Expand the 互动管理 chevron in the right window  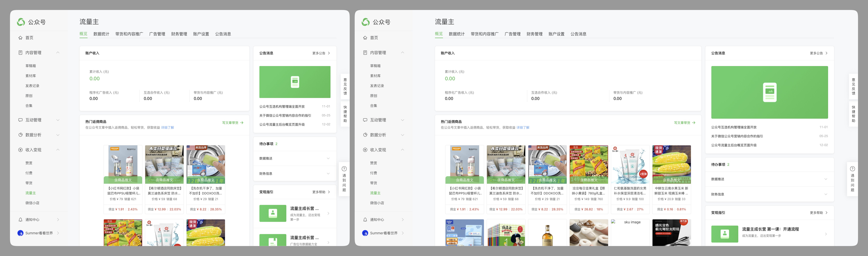(x=403, y=120)
